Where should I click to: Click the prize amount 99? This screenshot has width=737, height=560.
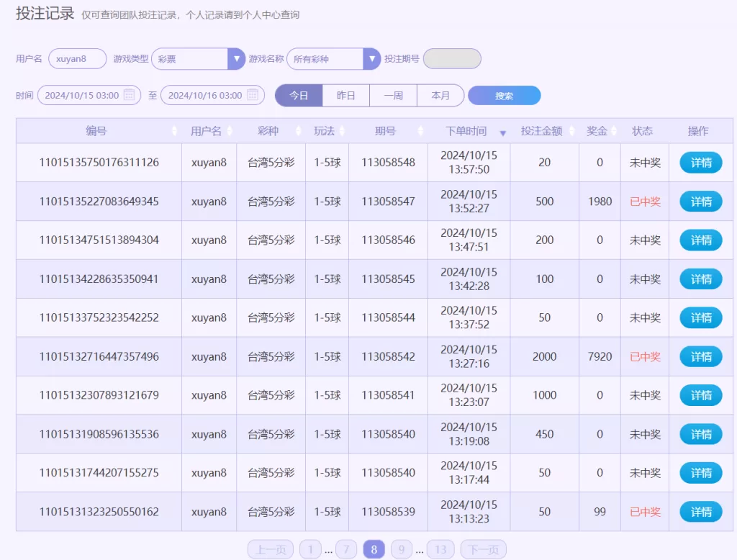coord(600,512)
